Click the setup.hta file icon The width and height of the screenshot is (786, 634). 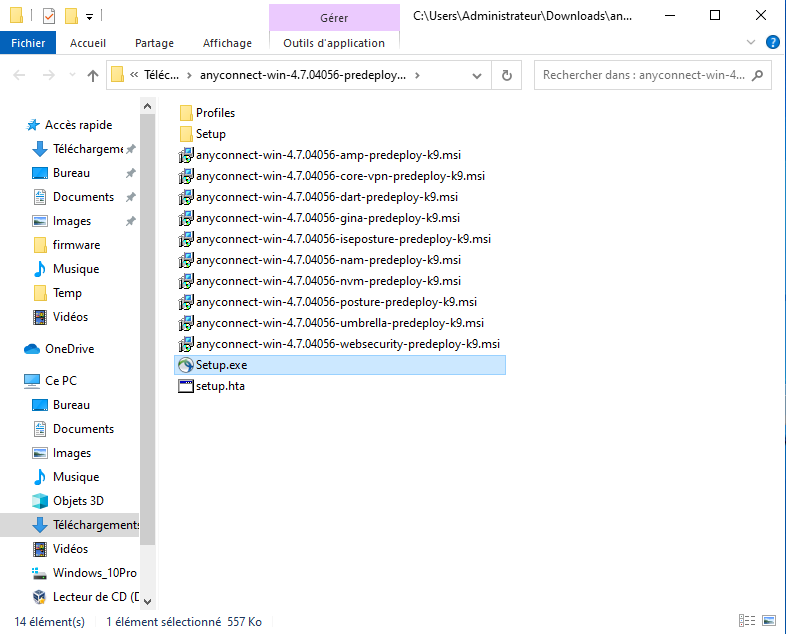click(x=185, y=386)
